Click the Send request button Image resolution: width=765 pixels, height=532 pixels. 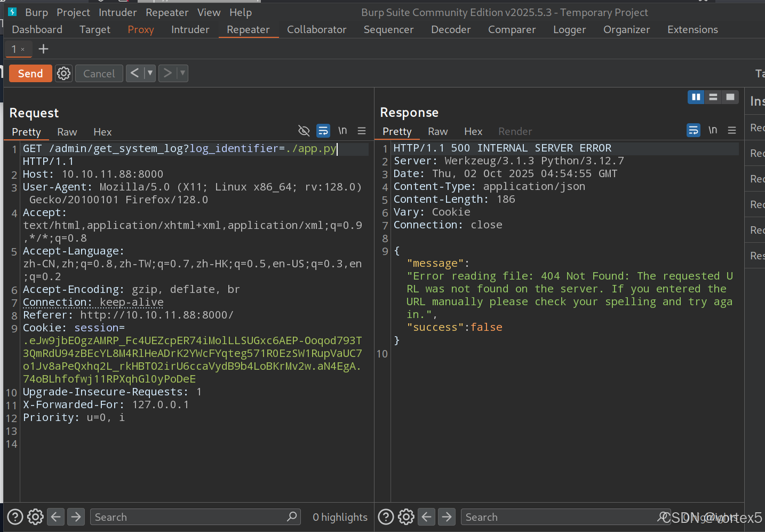(x=30, y=74)
